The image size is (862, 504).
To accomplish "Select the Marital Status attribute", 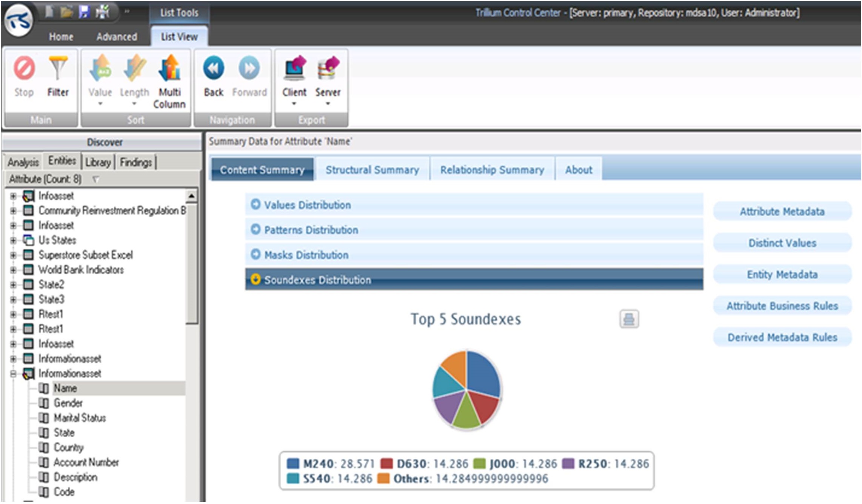I will click(x=80, y=418).
